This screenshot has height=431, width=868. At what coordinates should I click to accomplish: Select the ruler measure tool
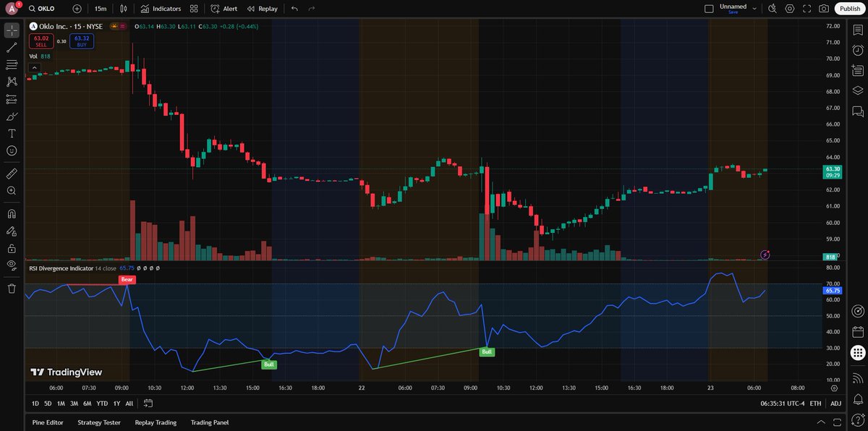(x=12, y=174)
